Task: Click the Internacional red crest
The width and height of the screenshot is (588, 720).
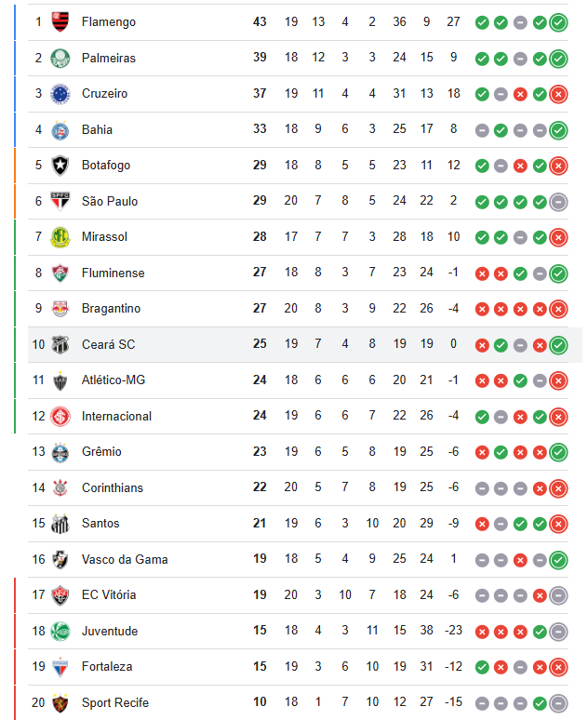Action: click(60, 417)
